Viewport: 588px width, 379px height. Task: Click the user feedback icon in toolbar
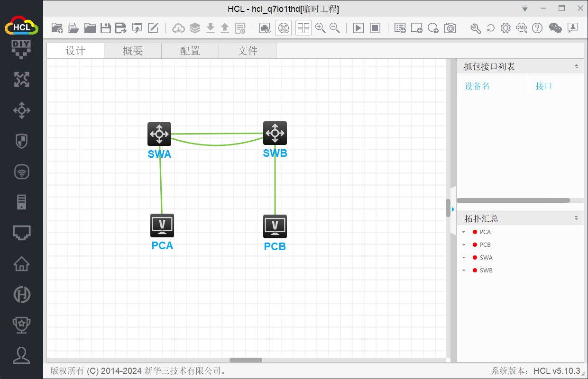573,28
